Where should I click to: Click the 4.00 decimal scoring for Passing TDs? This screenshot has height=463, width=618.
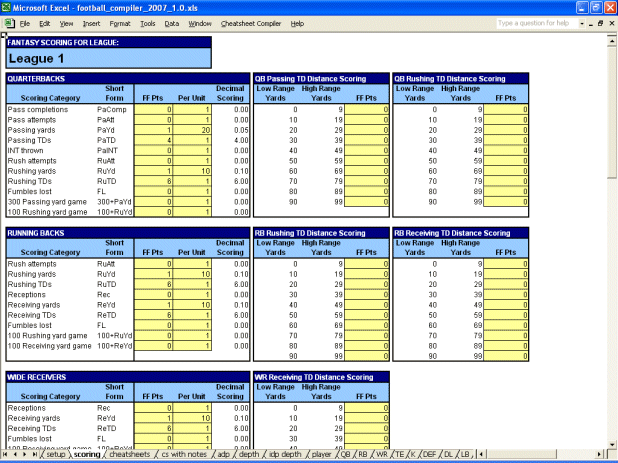click(x=231, y=140)
